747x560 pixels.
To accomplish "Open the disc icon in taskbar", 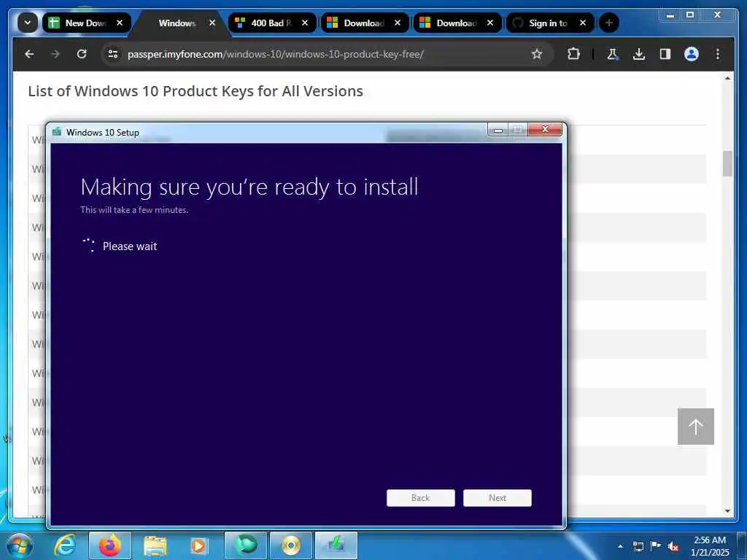I will tap(291, 545).
